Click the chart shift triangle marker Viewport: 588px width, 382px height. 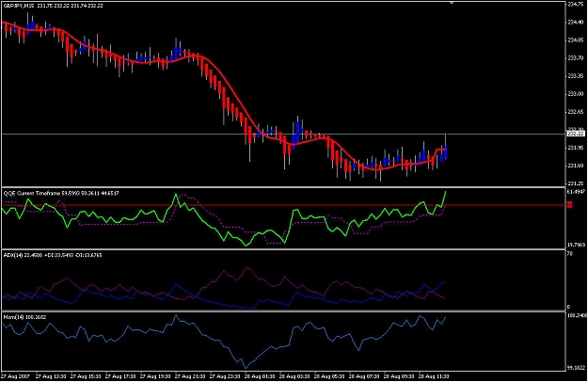coord(452,3)
